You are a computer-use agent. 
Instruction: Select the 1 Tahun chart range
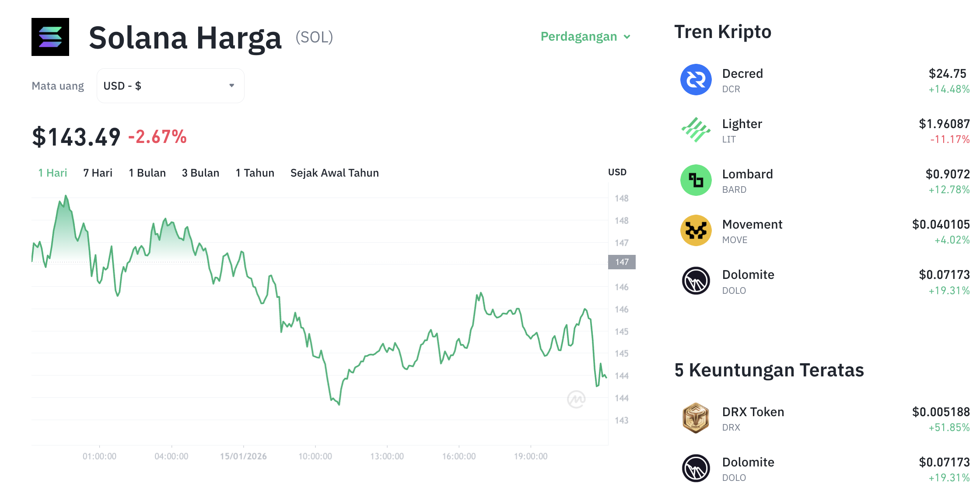tap(255, 173)
